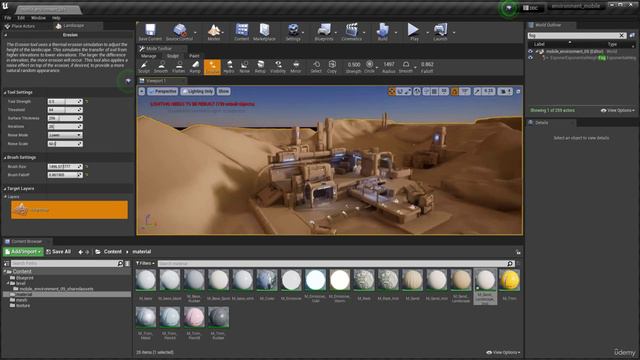This screenshot has width=640, height=360.
Task: Open View Options in content browser
Action: point(503,352)
